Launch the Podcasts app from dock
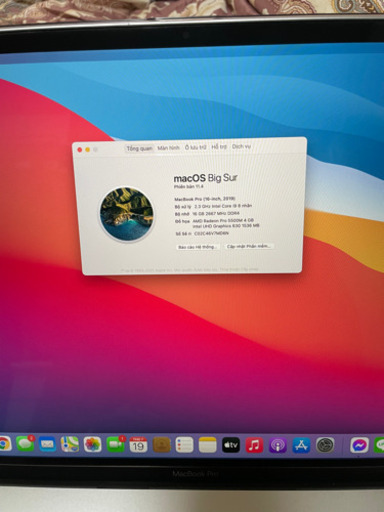The width and height of the screenshot is (384, 512). tap(278, 445)
